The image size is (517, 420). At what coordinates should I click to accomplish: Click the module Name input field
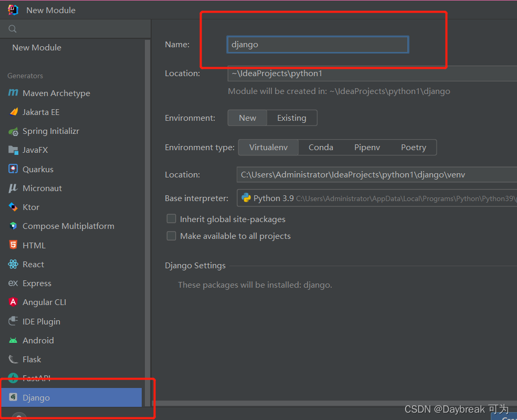[318, 45]
